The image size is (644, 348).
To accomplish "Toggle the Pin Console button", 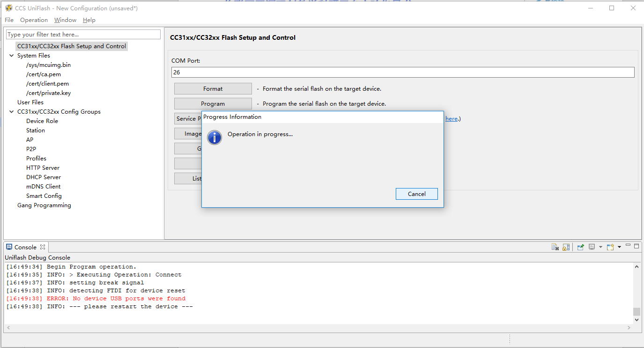I will coord(581,247).
